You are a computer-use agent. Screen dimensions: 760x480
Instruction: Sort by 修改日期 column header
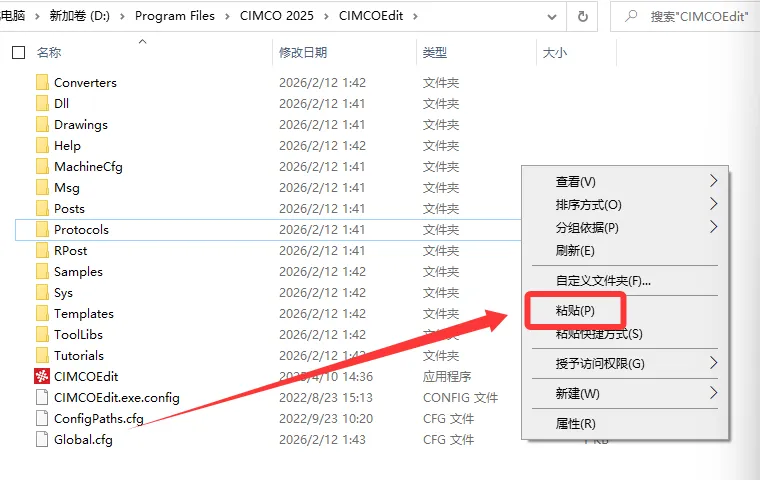[x=303, y=52]
